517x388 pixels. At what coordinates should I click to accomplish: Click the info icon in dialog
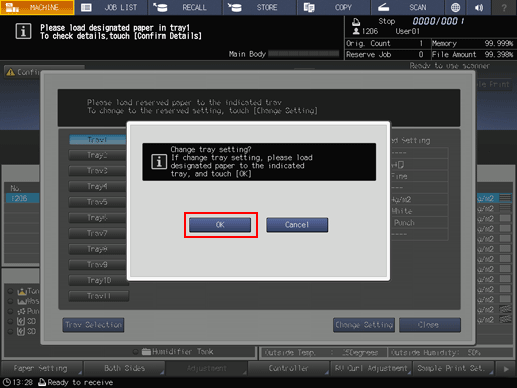(x=159, y=162)
